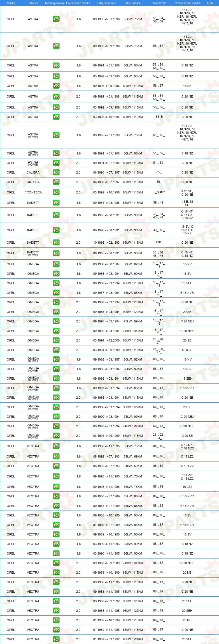The height and width of the screenshot is (644, 219).
Task: Click the Pojemność silnika column header
Action: [x=78, y=3]
